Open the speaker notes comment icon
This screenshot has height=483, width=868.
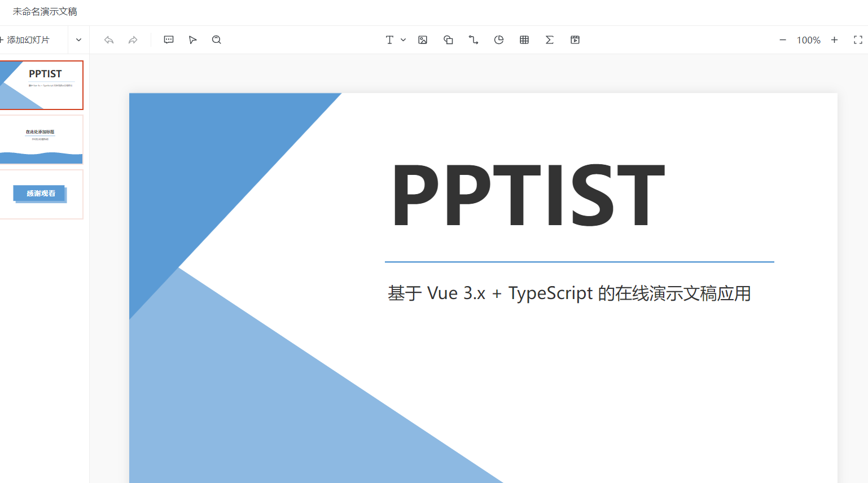click(168, 39)
